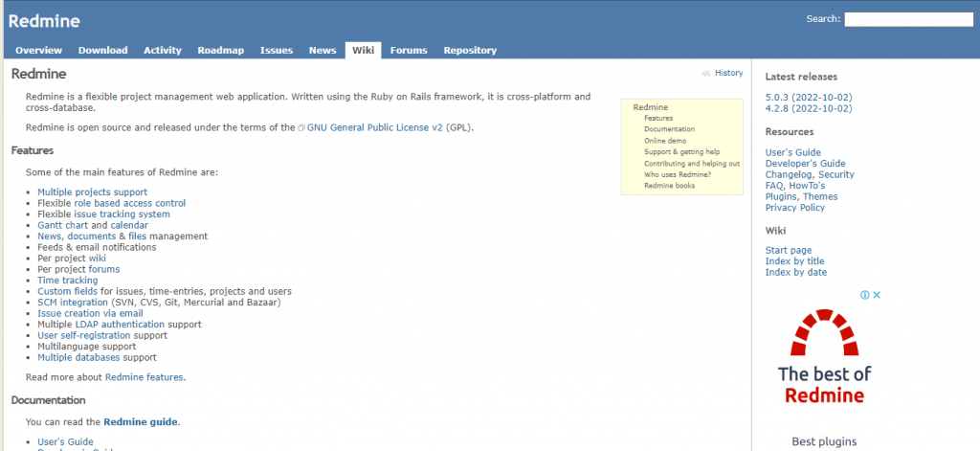Open Issue creation via email link

pos(90,313)
